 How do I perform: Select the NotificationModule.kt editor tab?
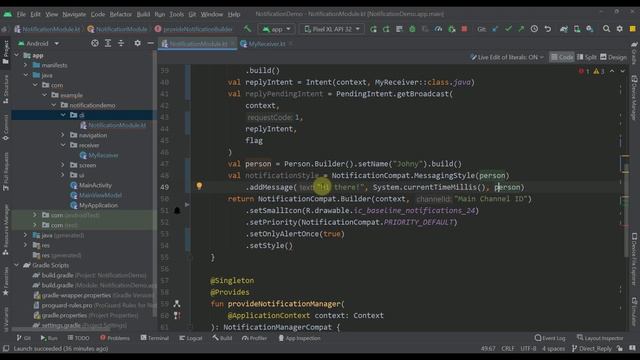point(198,44)
